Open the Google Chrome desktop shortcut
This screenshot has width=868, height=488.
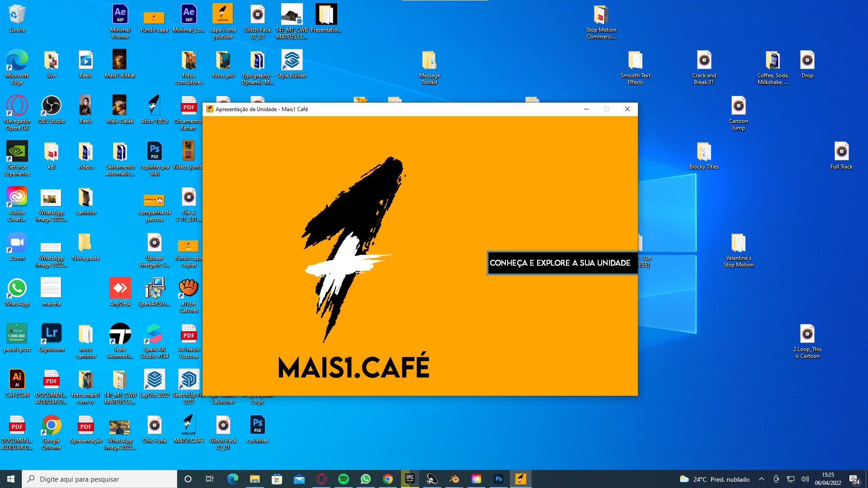point(52,432)
